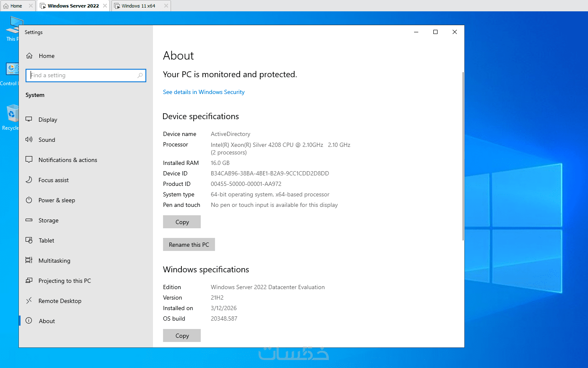This screenshot has height=368, width=588.
Task: Open Sound settings
Action: (86, 140)
